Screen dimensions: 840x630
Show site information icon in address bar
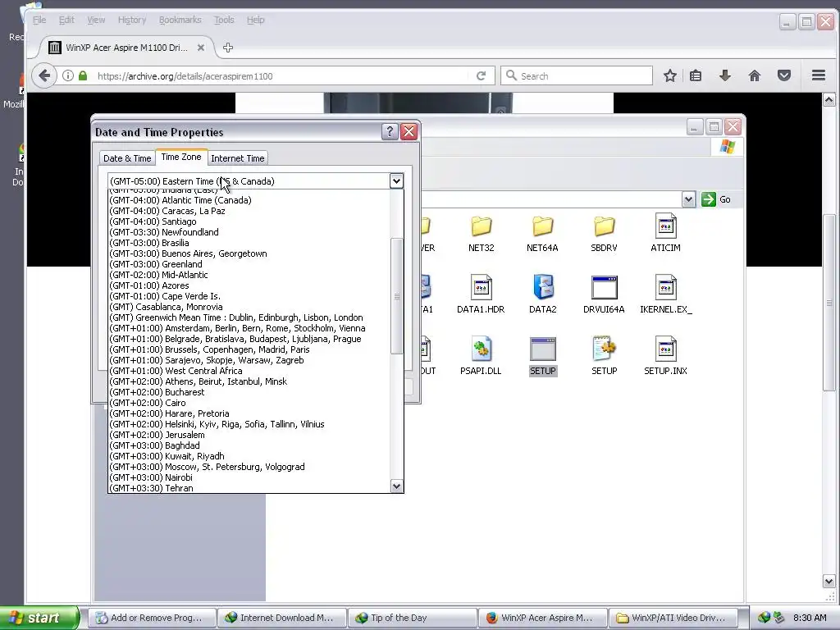(x=67, y=75)
